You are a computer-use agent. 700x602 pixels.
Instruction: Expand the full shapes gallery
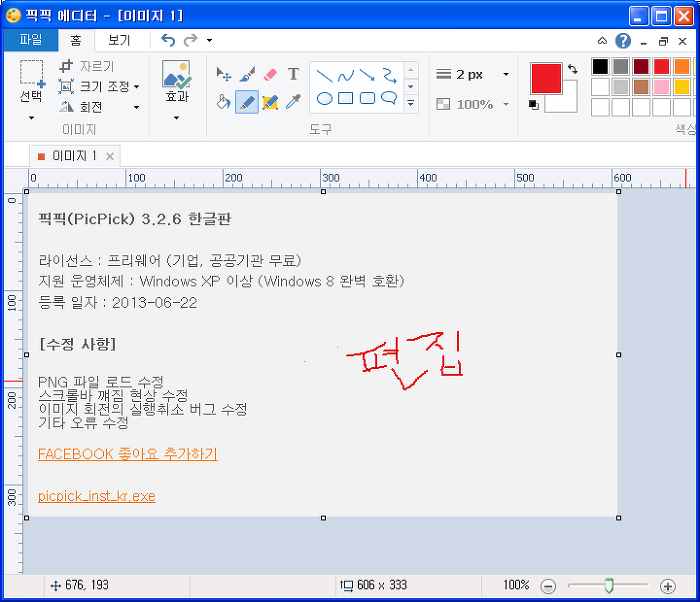[x=411, y=104]
